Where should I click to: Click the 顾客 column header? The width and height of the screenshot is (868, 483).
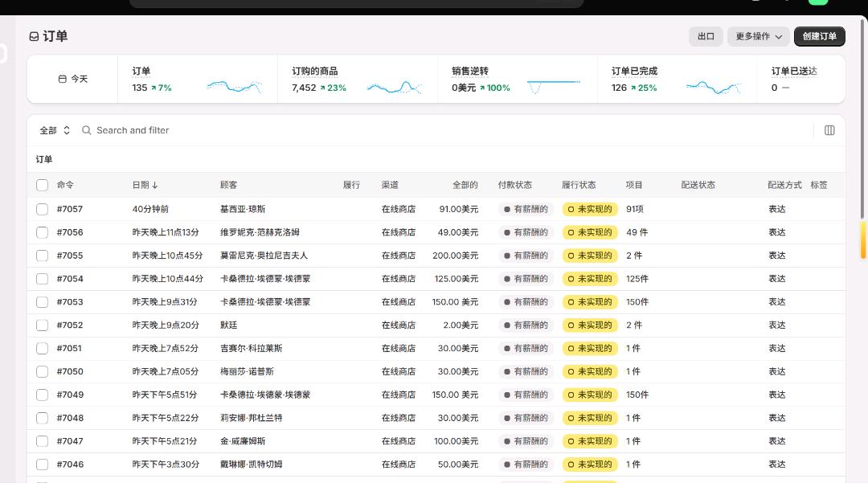point(228,185)
